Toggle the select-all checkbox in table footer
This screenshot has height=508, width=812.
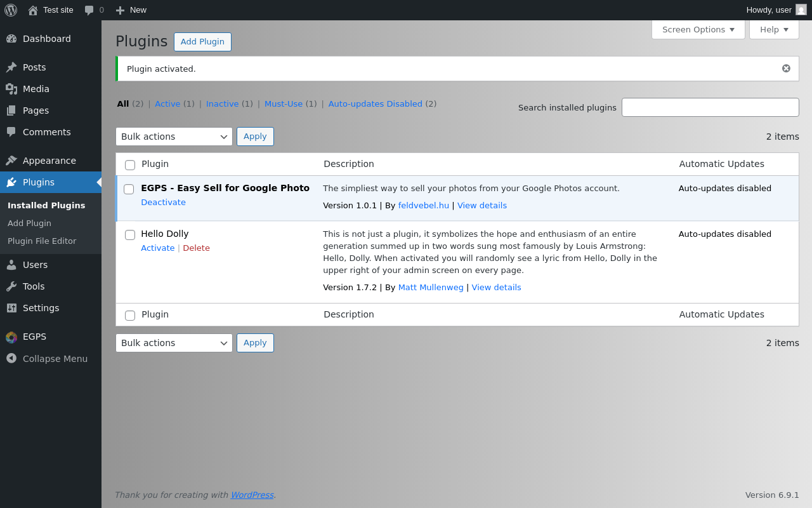(x=130, y=316)
